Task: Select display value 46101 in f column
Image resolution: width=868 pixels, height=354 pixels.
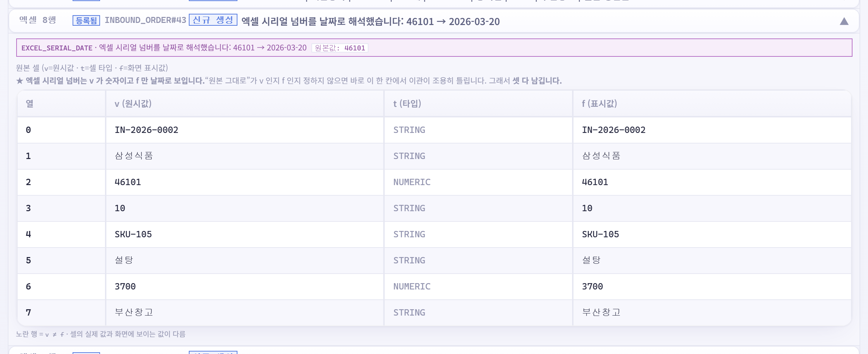Action: pyautogui.click(x=595, y=182)
